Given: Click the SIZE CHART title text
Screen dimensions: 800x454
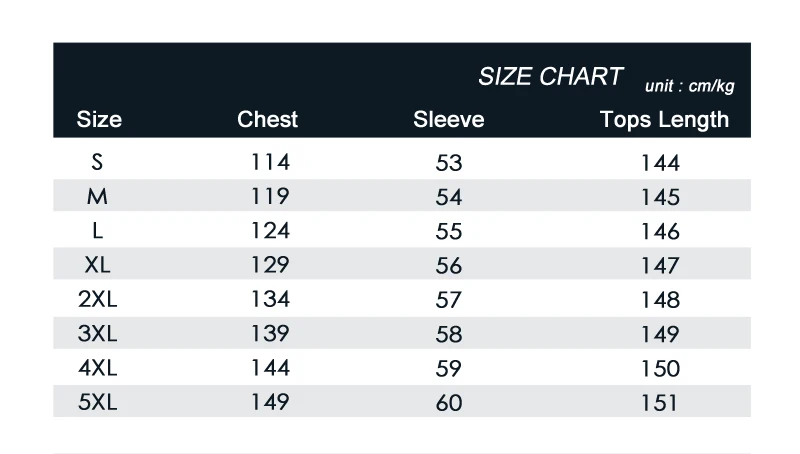Looking at the screenshot, I should 550,77.
